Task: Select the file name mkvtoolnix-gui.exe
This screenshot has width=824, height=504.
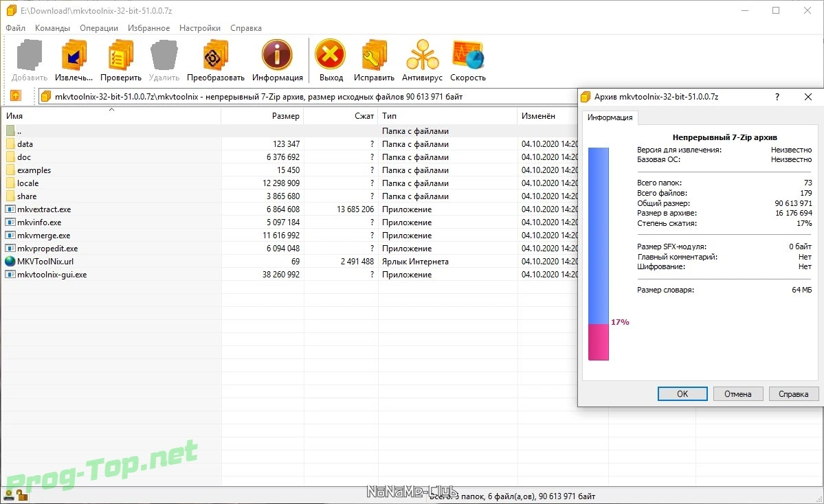Action: 52,274
